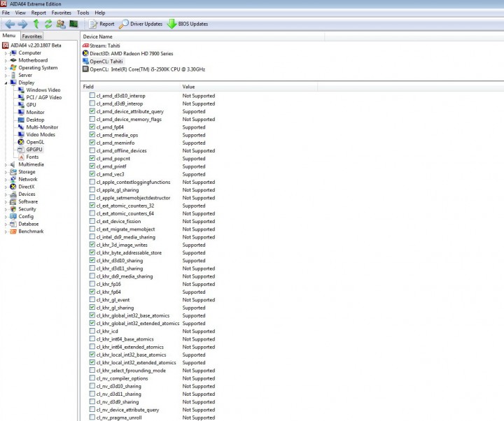The width and height of the screenshot is (504, 421).
Task: Click the Back navigation arrow
Action: (10, 24)
